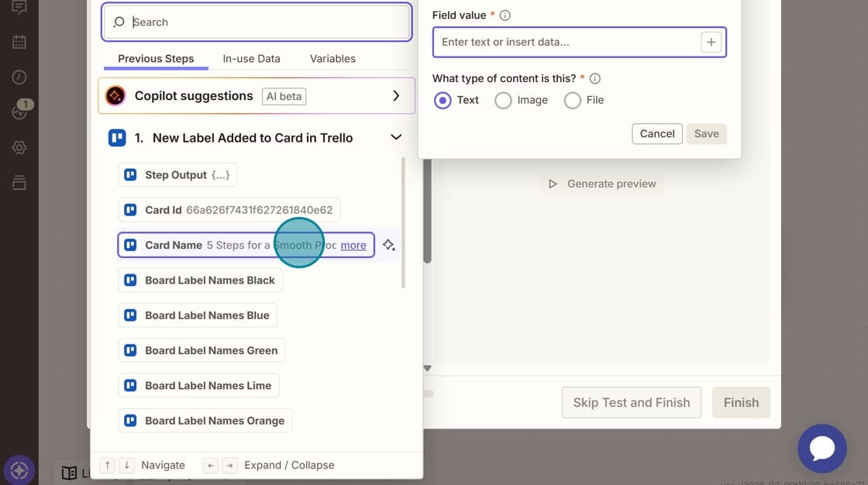Screen dimensions: 868x485
Task: Open the calendar icon in sidebar
Action: [x=19, y=42]
